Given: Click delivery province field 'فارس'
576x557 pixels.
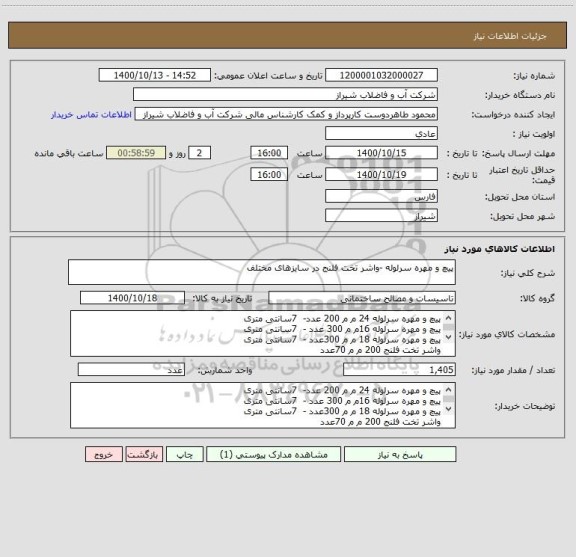Looking at the screenshot, I should (x=381, y=196).
